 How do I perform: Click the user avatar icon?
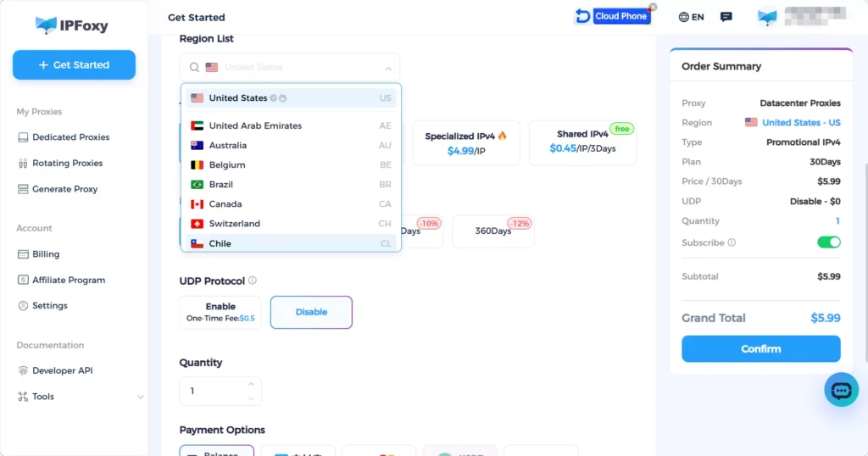tap(767, 17)
